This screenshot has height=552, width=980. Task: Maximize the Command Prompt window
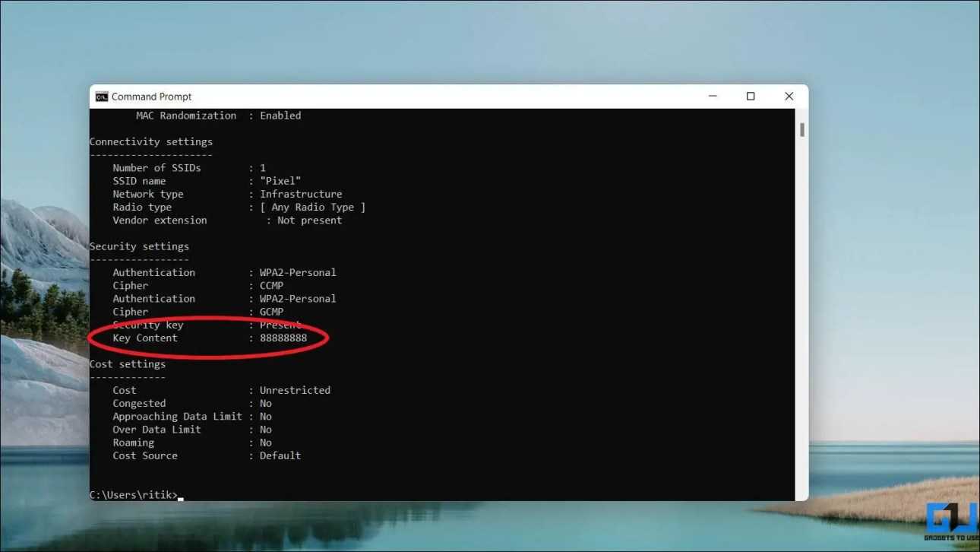[x=751, y=97]
